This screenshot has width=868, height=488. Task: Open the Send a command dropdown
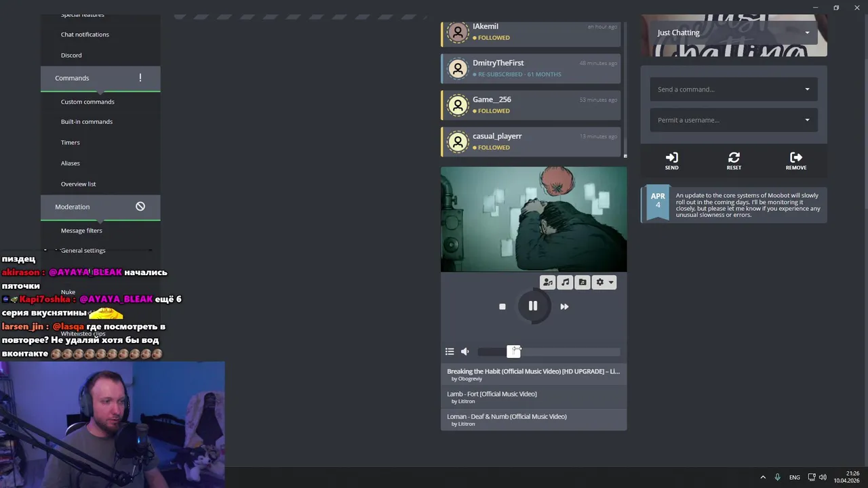[734, 89]
